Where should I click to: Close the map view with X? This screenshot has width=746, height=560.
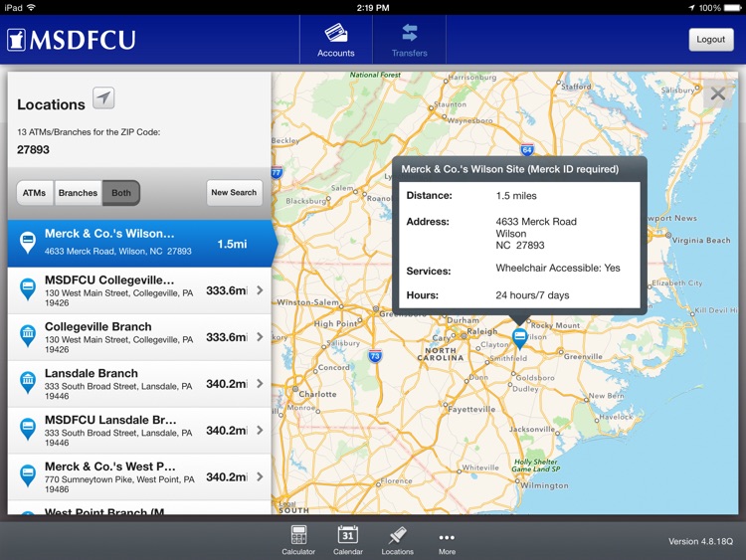click(718, 93)
